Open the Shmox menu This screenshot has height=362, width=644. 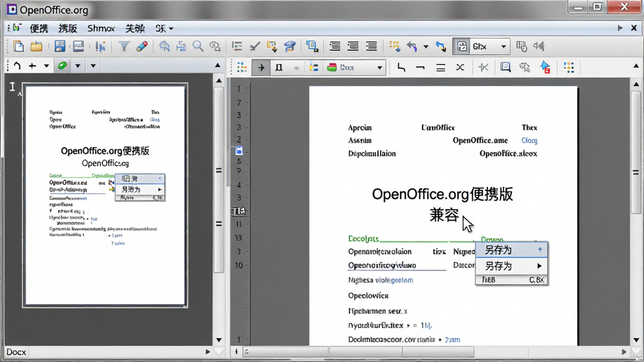[x=101, y=28]
